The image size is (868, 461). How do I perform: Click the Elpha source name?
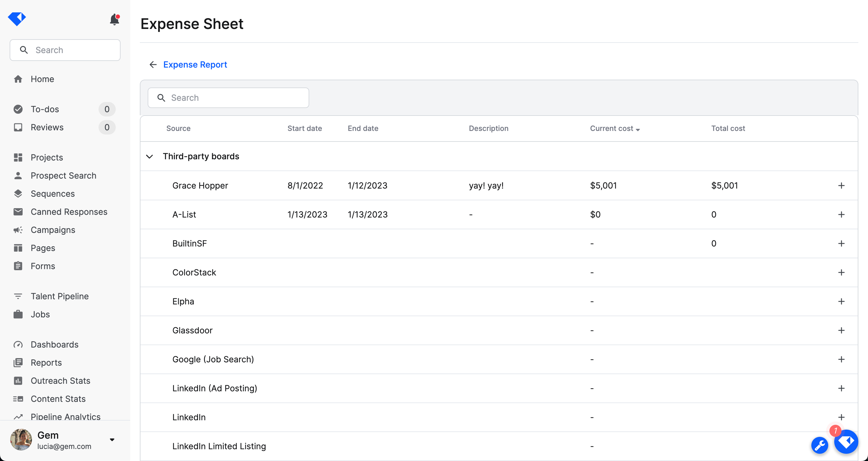tap(183, 301)
